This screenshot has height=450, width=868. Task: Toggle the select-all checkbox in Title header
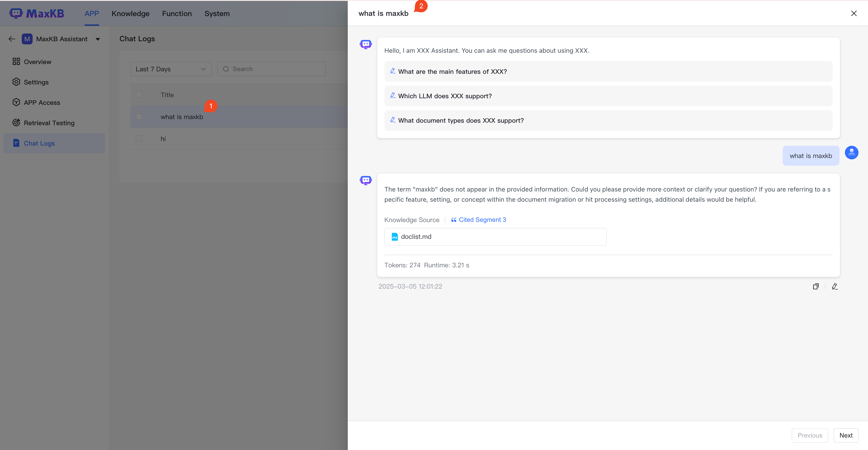[x=139, y=95]
